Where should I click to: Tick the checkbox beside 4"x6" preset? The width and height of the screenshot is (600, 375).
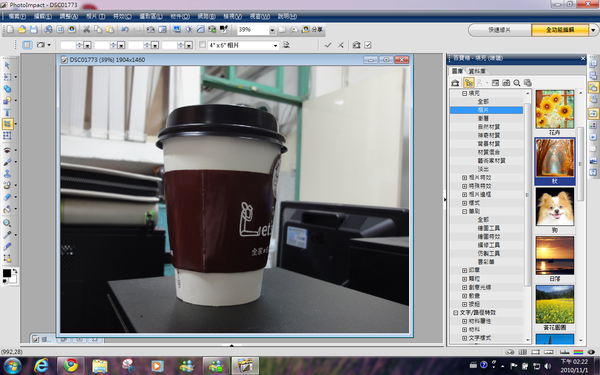[202, 45]
